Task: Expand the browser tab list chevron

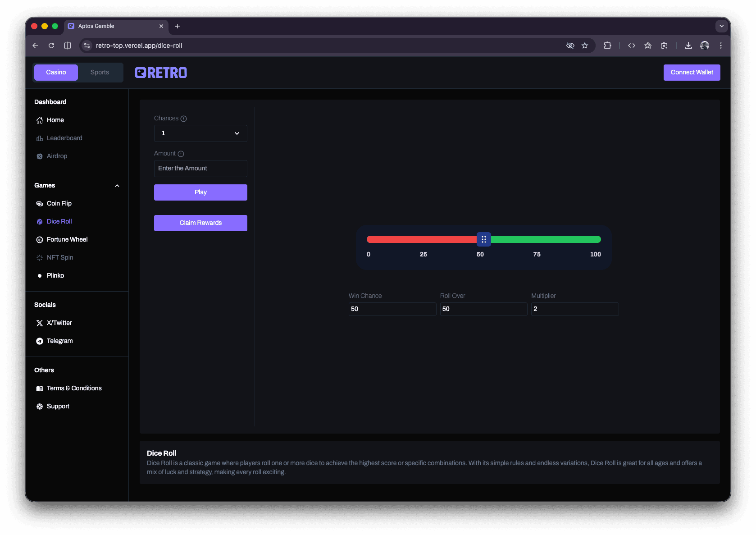Action: (x=721, y=26)
